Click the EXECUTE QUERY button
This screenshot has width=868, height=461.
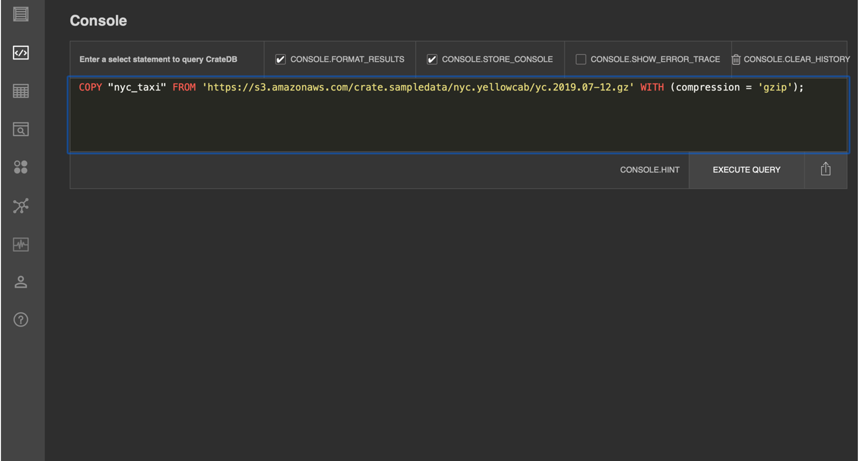[747, 170]
